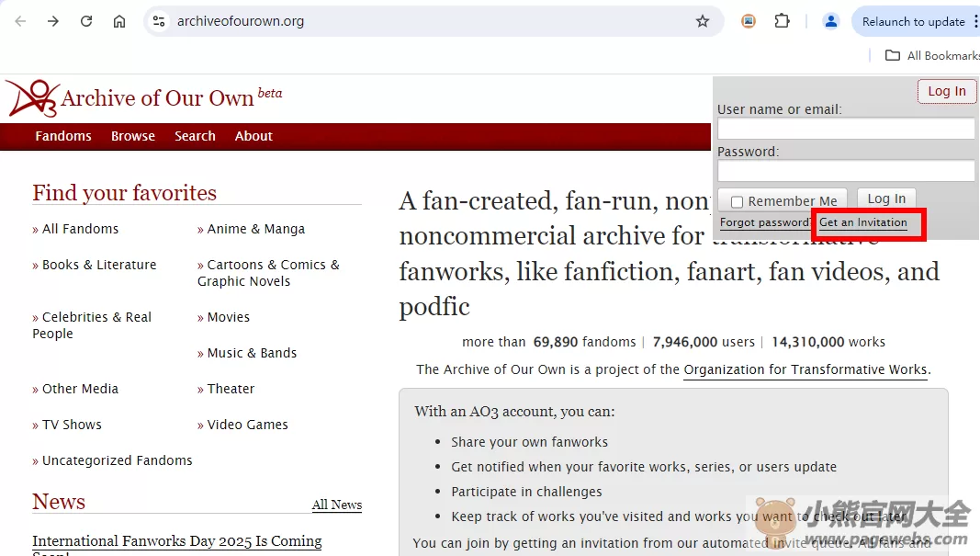
Task: Bookmark this page with the star icon
Action: click(x=703, y=21)
